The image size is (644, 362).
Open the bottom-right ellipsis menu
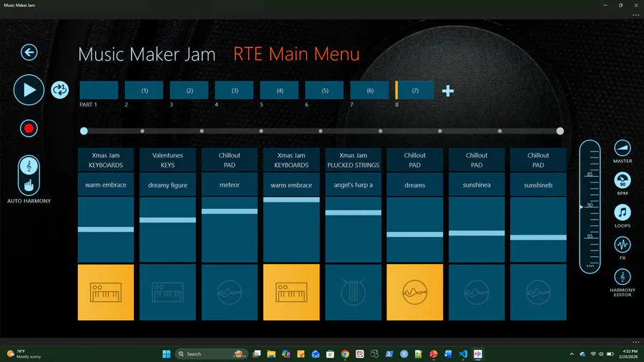636,342
